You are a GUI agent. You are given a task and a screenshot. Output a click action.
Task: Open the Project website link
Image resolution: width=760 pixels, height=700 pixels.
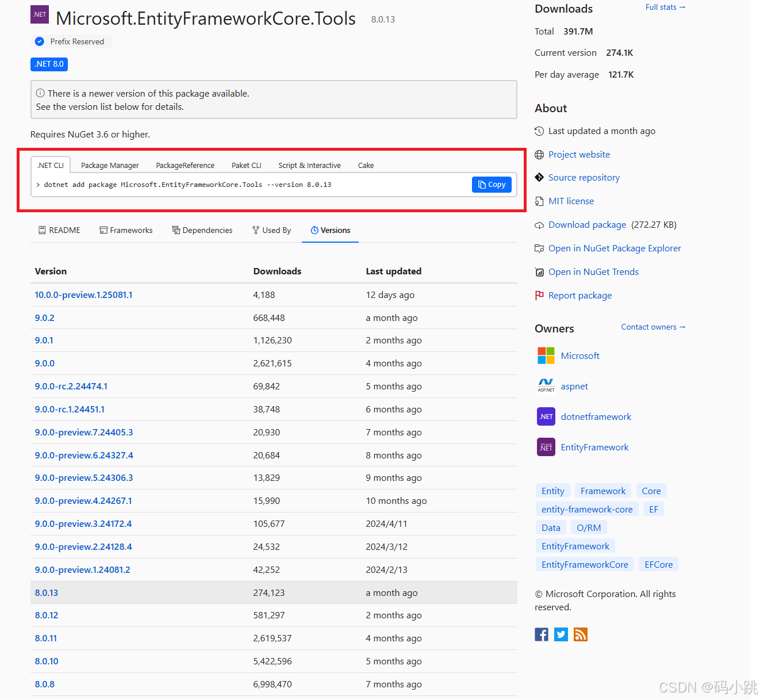[579, 155]
